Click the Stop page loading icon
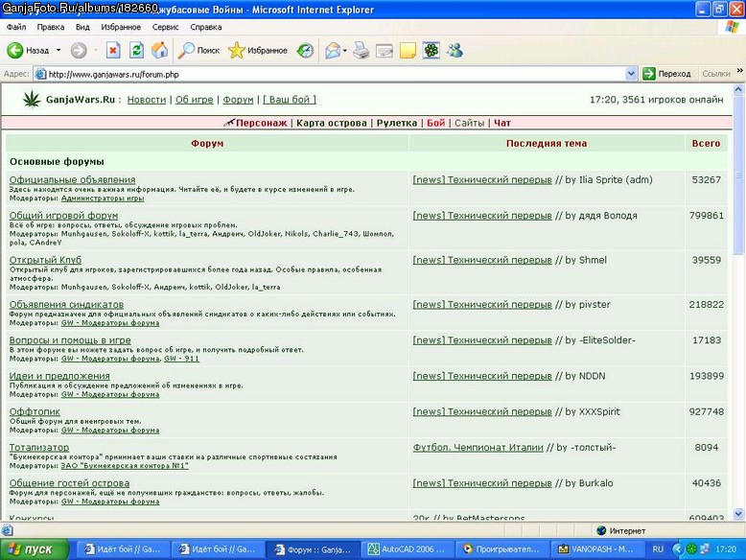 coord(113,50)
